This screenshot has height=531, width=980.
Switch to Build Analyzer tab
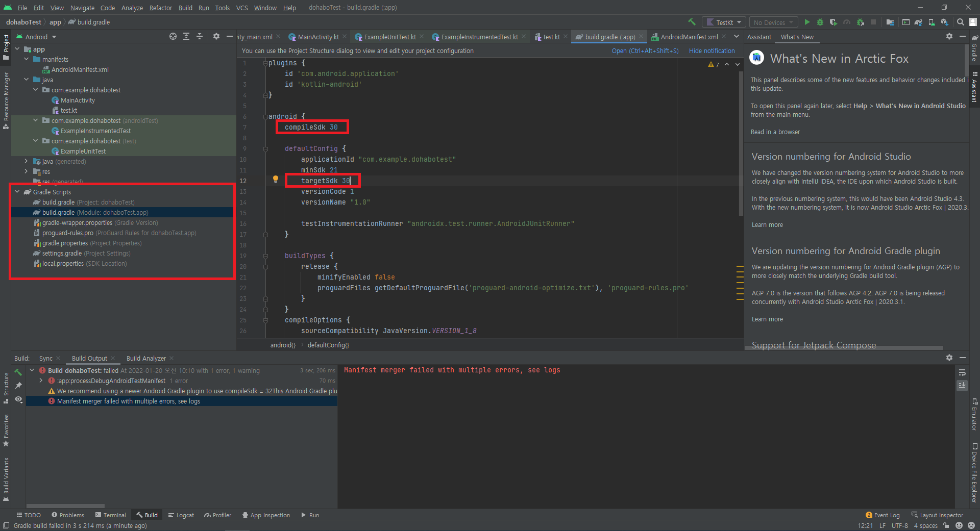(146, 358)
